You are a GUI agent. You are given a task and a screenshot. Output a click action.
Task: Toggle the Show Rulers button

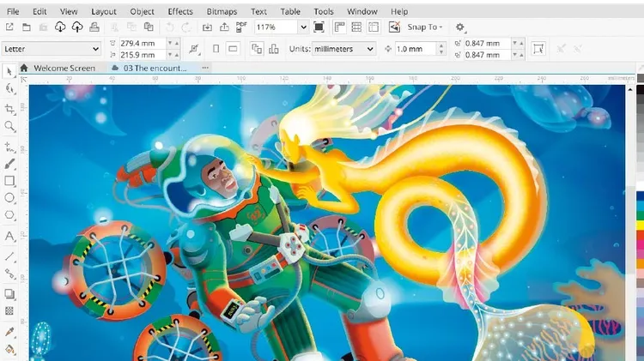tap(339, 27)
